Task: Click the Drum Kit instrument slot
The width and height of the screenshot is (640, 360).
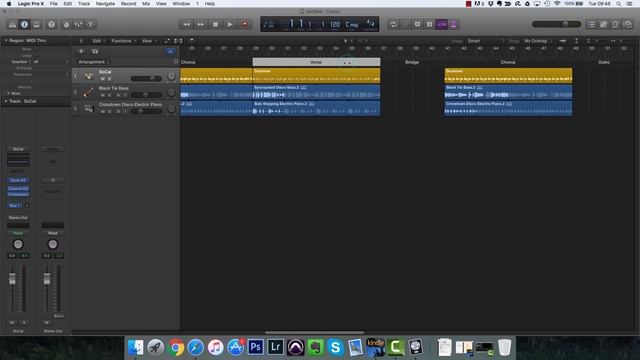Action: tap(18, 180)
